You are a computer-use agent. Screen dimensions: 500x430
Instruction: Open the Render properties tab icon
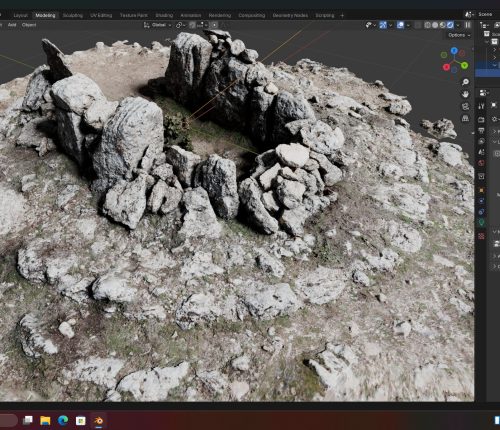[x=481, y=120]
